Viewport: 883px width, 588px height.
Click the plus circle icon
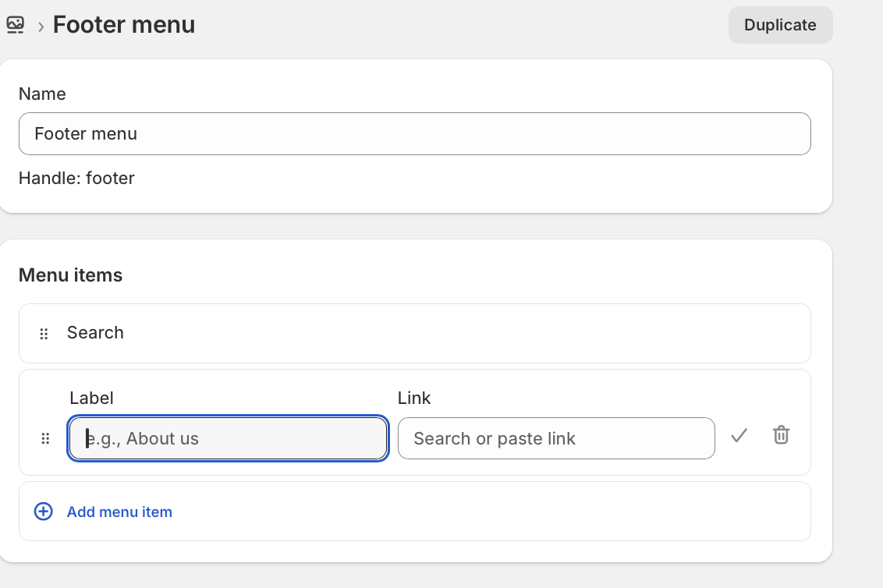pos(44,512)
